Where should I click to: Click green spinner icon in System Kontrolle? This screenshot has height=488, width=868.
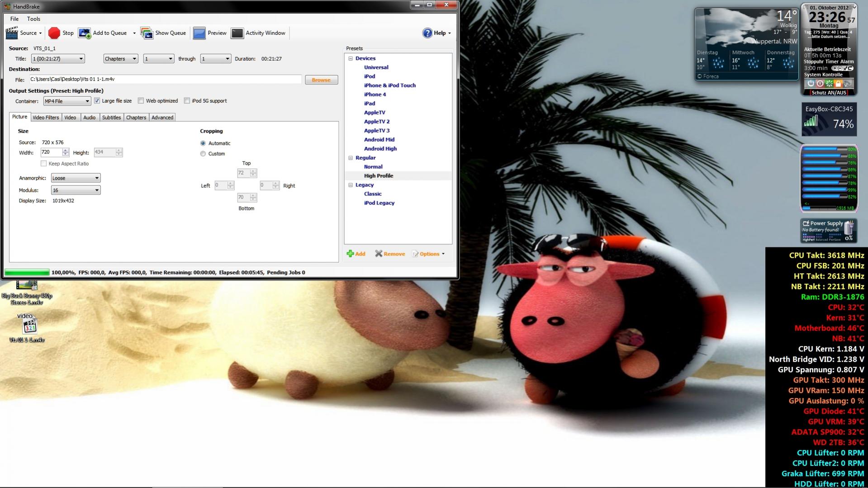click(829, 84)
